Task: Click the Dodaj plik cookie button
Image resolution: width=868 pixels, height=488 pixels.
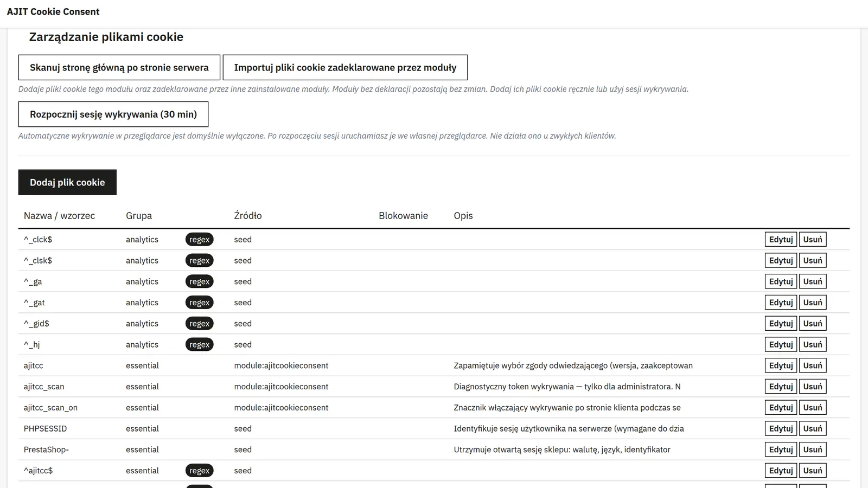Action: point(67,182)
